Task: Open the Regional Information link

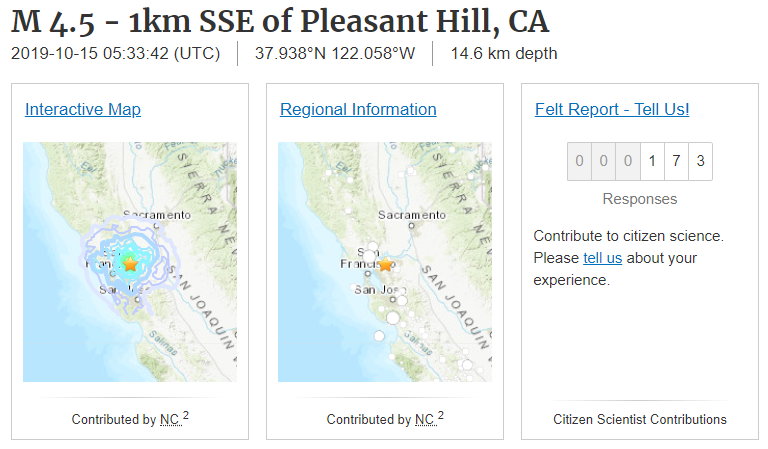Action: 358,109
